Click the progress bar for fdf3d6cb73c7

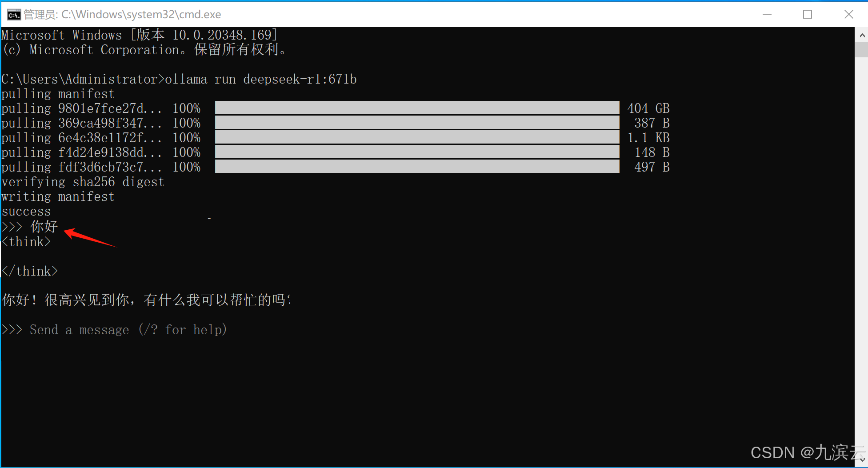pyautogui.click(x=417, y=167)
